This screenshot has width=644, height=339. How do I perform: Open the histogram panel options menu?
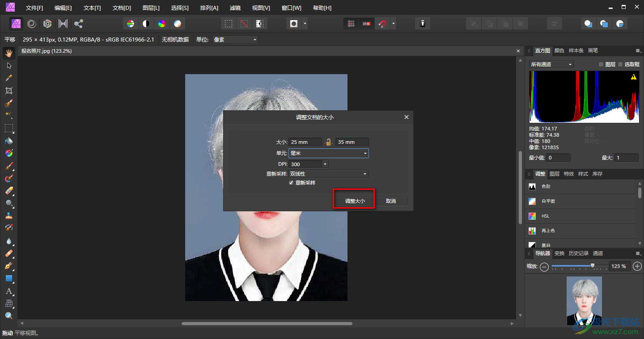(638, 50)
